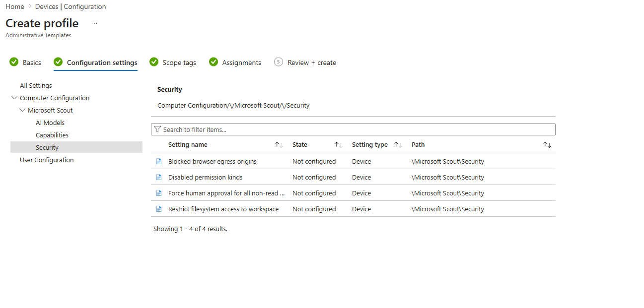Click Device type in Restrict filesystem access row
Viewport: 644px width, 308px height.
(x=361, y=209)
